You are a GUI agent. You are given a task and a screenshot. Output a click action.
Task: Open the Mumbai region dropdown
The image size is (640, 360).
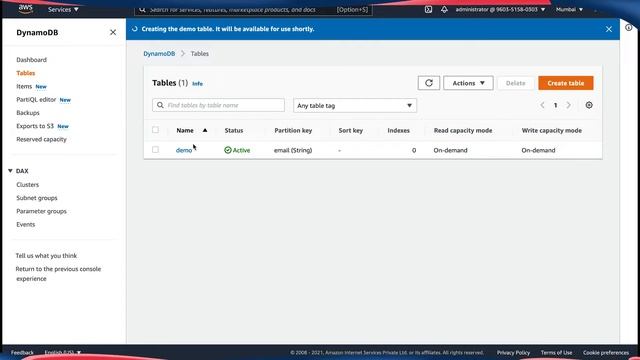coord(569,9)
